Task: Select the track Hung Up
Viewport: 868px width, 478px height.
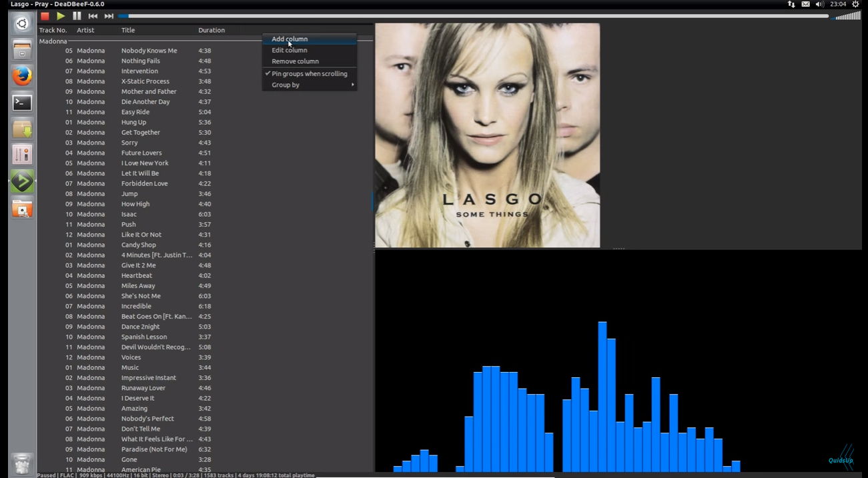Action: pos(205,122)
